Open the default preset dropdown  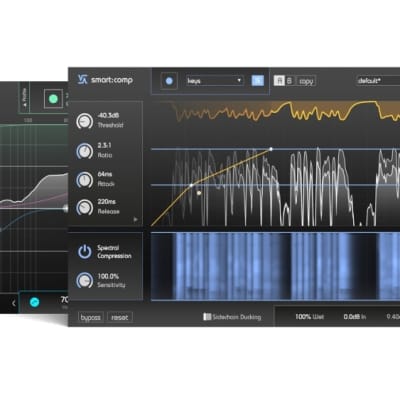pos(378,81)
